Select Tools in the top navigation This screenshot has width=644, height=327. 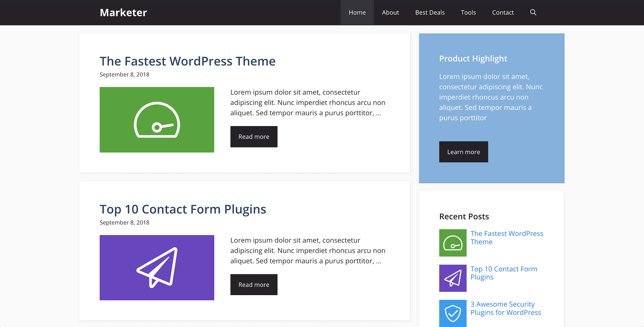[468, 13]
